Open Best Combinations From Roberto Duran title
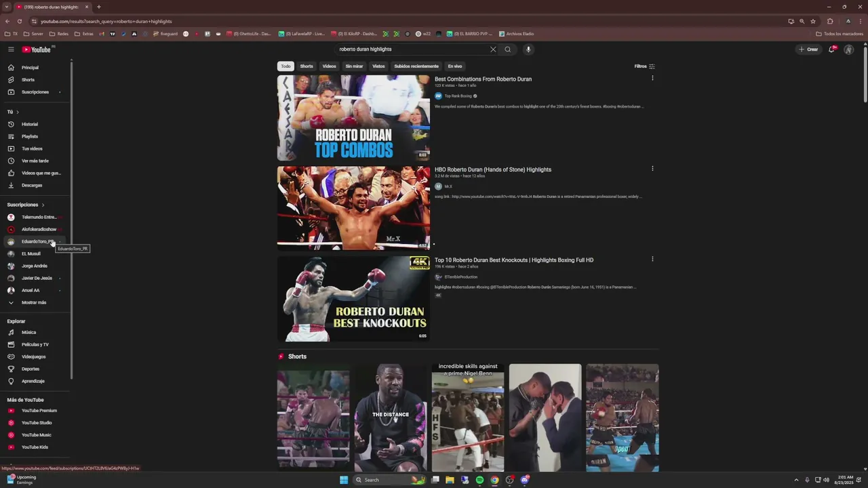This screenshot has height=488, width=868. click(483, 79)
